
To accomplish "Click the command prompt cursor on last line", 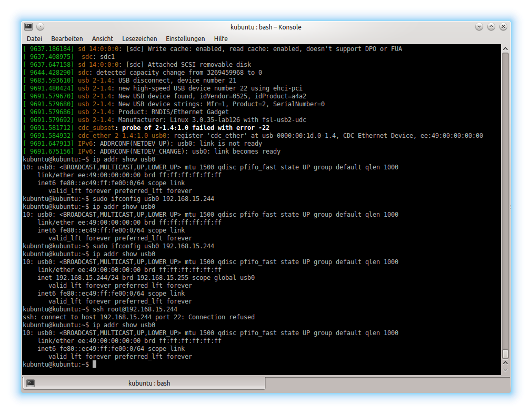I will (94, 364).
